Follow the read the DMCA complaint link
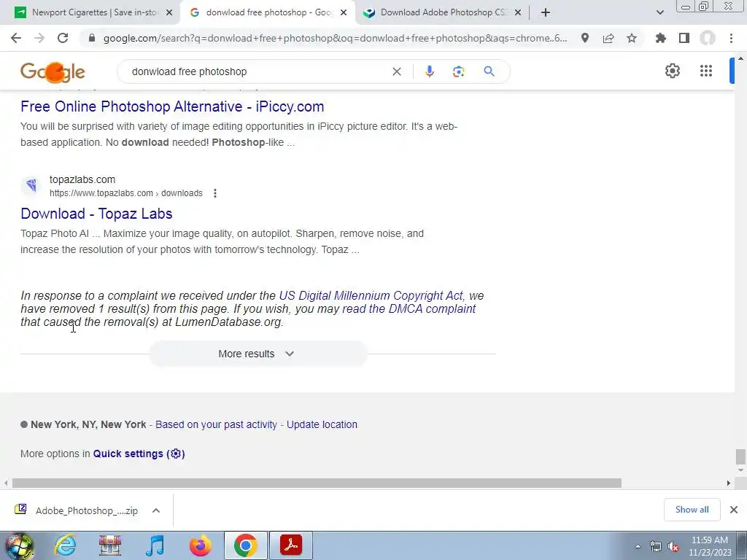The image size is (747, 560). 409,308
